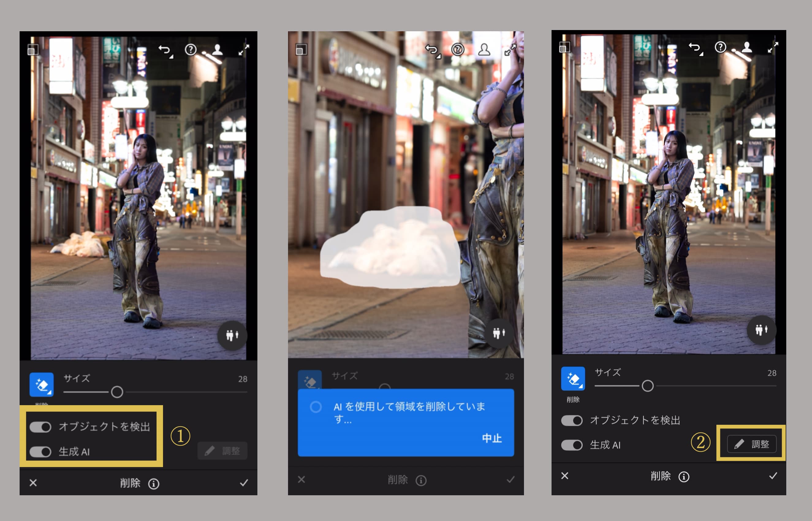812x521 pixels.
Task: Tap info icon beside 削除 in left screenshot
Action: (x=154, y=484)
